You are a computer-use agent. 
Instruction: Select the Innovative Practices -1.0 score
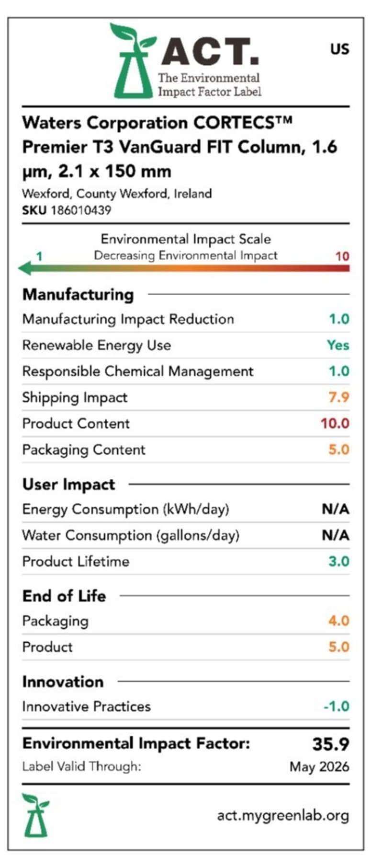click(x=336, y=706)
